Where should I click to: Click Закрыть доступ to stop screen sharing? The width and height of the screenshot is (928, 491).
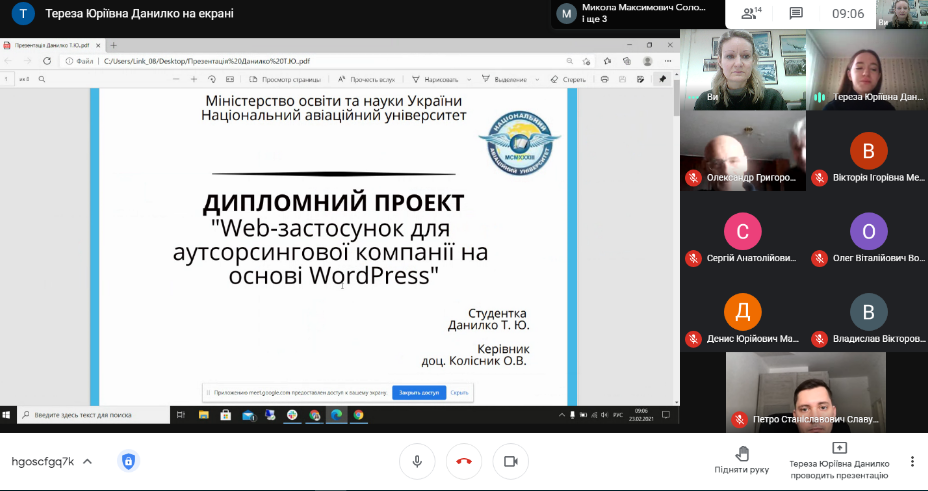pyautogui.click(x=418, y=392)
